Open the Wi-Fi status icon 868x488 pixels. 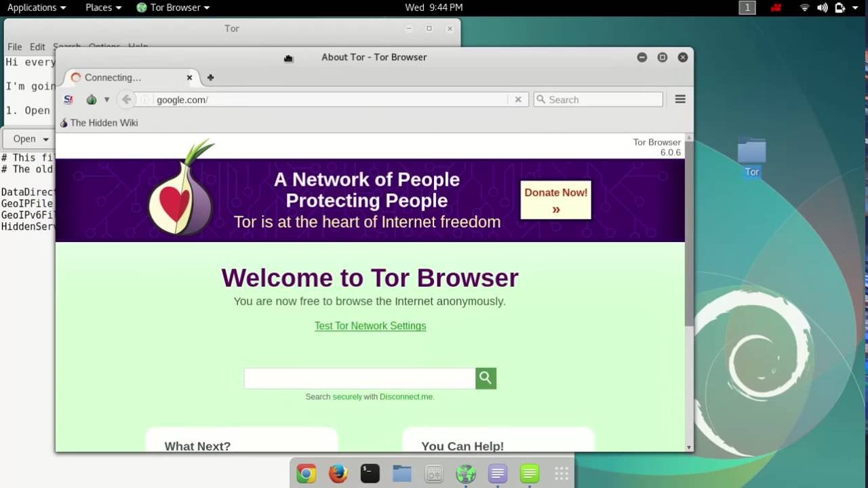pyautogui.click(x=805, y=7)
